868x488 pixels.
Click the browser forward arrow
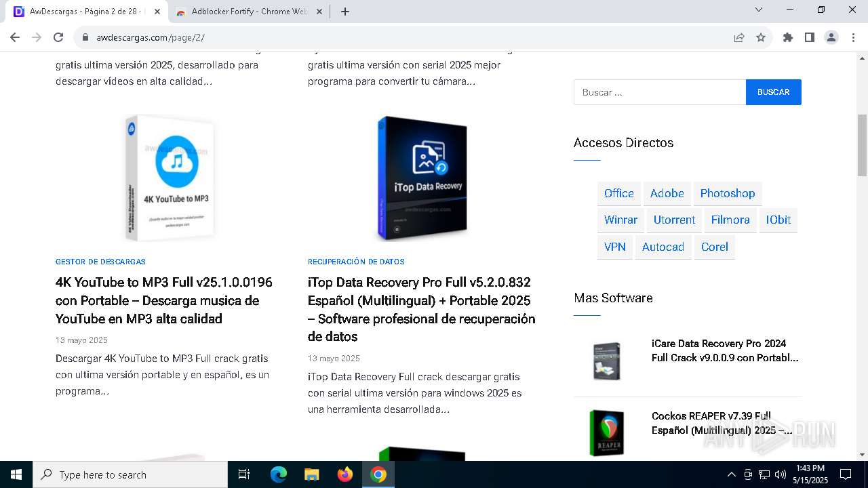37,37
